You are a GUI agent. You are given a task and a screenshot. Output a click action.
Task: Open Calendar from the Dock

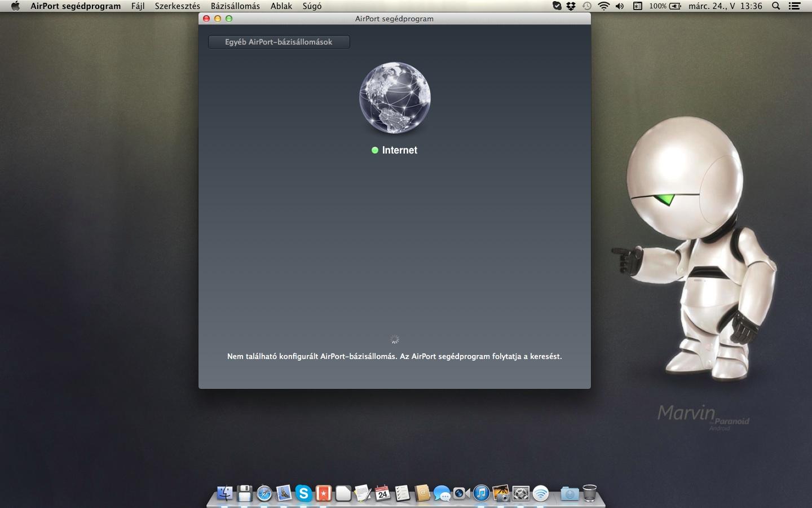382,493
